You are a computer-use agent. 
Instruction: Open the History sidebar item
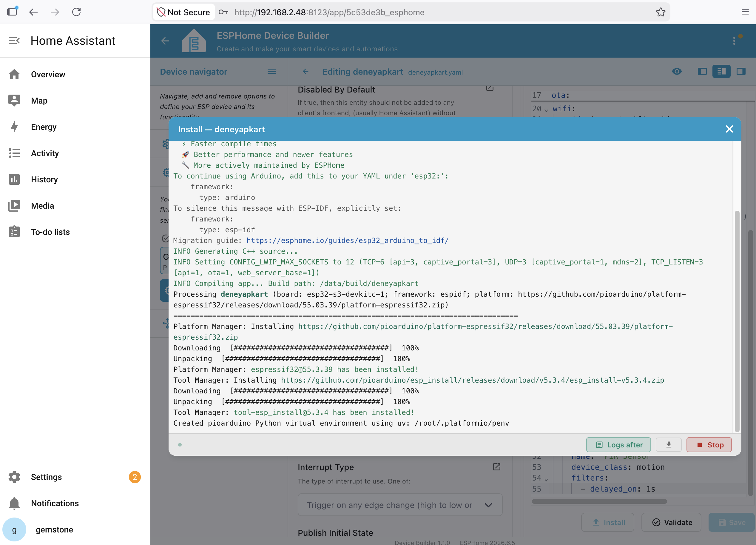coord(75,179)
